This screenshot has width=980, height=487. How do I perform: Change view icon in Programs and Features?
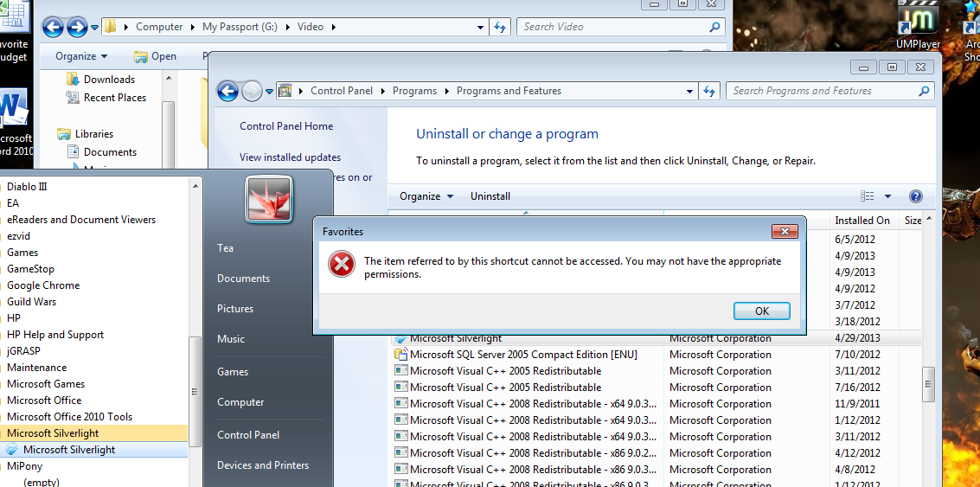tap(867, 196)
